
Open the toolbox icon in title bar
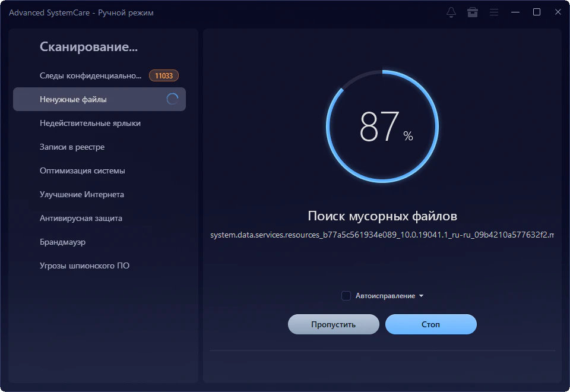coord(473,12)
